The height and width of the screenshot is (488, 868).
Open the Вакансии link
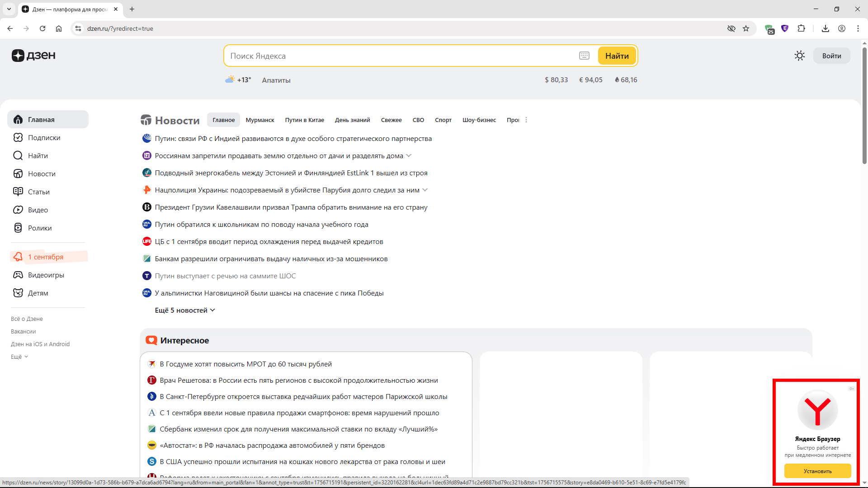tap(23, 331)
